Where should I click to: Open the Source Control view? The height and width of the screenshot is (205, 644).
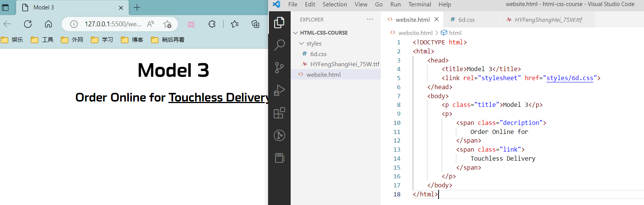pyautogui.click(x=279, y=68)
